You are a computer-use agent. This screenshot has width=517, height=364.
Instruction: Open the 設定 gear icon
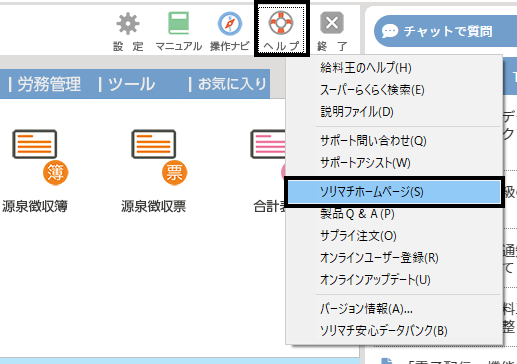[x=128, y=24]
